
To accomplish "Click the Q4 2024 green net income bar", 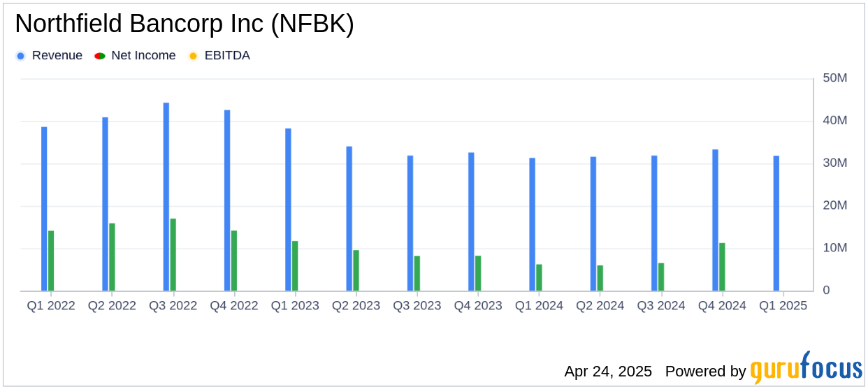I will pyautogui.click(x=722, y=267).
